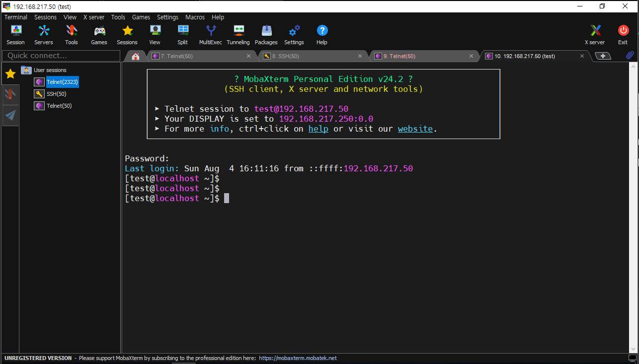The height and width of the screenshot is (364, 639).
Task: Open the X server menu
Action: point(94,17)
